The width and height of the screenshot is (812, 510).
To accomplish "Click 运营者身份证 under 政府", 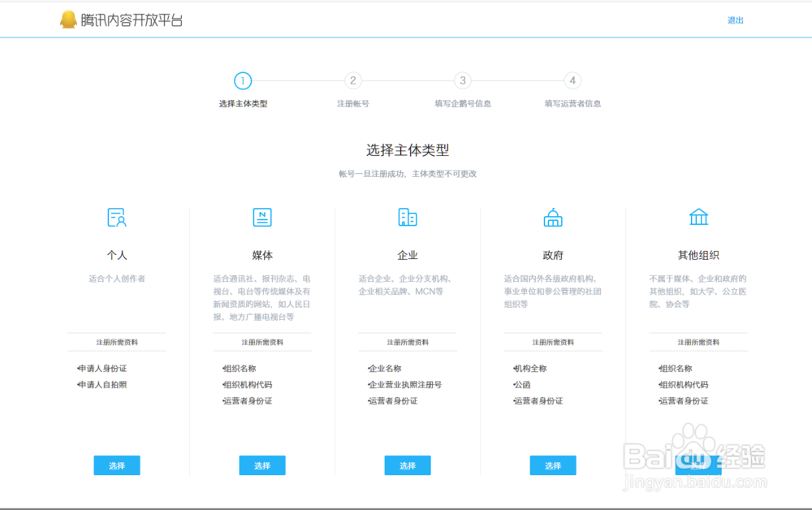I will pyautogui.click(x=538, y=400).
